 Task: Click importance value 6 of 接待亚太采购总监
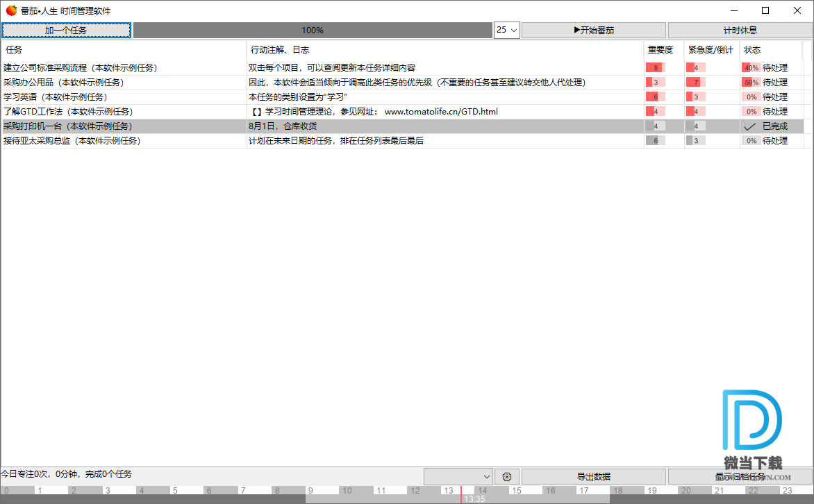(x=656, y=141)
